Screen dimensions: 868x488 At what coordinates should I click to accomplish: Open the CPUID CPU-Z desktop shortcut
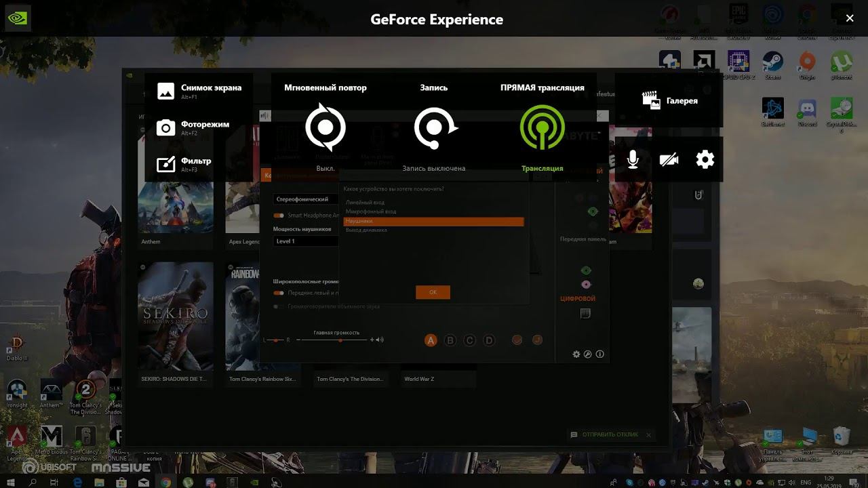coord(738,66)
